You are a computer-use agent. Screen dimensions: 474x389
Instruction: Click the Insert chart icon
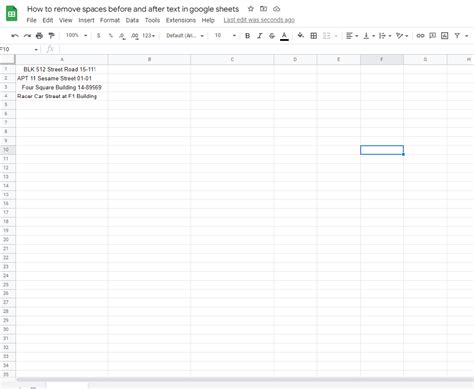445,35
